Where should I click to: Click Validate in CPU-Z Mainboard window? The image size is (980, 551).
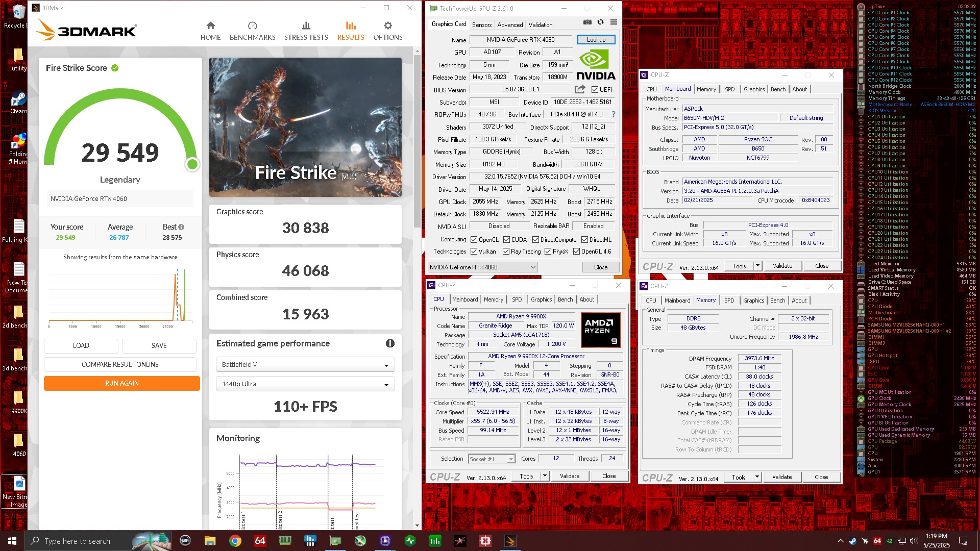point(782,266)
